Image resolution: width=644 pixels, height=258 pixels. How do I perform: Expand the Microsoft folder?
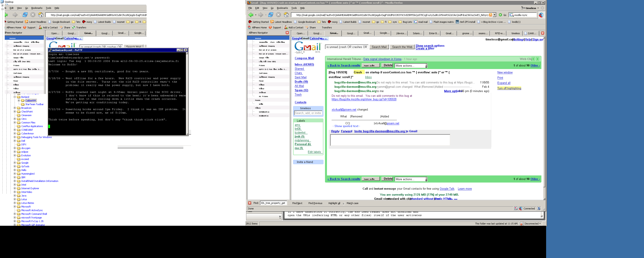(x=15, y=207)
